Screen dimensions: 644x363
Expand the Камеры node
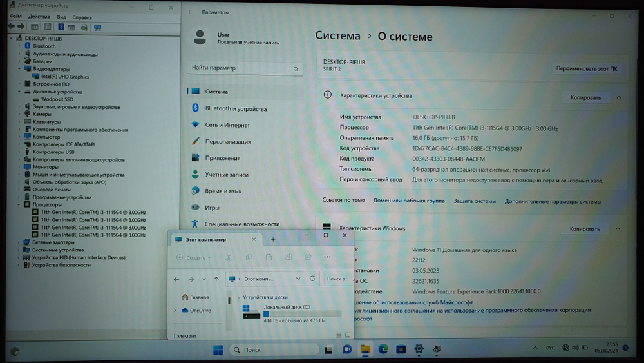pyautogui.click(x=19, y=114)
